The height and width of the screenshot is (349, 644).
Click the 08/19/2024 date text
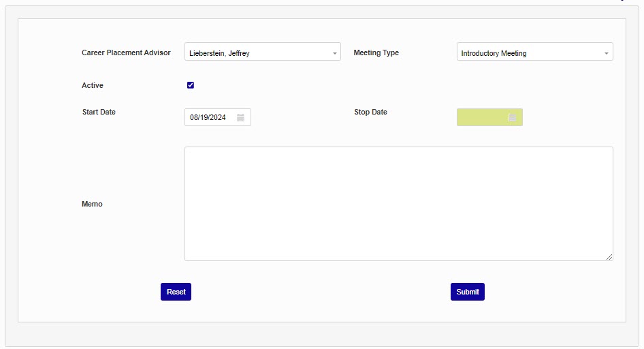coord(208,117)
